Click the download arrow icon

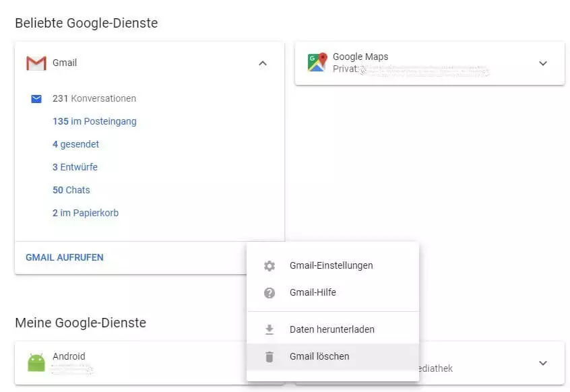click(x=270, y=329)
